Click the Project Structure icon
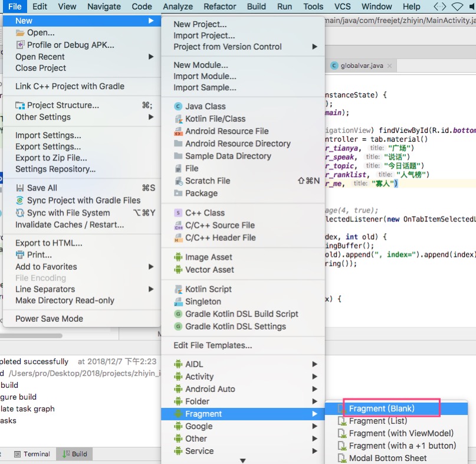Screen dimensions: 476x464 pyautogui.click(x=20, y=105)
